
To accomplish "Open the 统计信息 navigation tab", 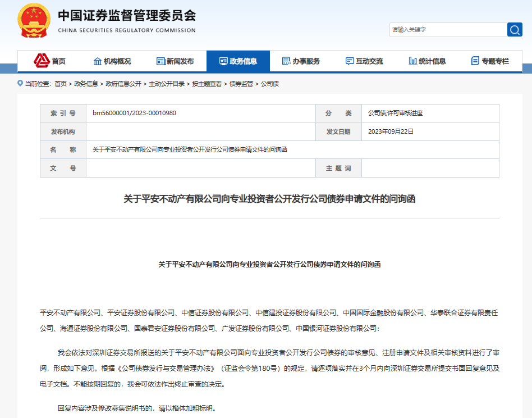I will [x=427, y=61].
